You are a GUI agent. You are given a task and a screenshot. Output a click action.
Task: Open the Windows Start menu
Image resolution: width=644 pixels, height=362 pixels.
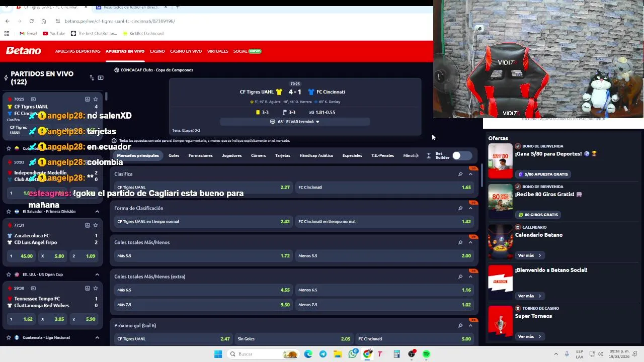click(218, 354)
